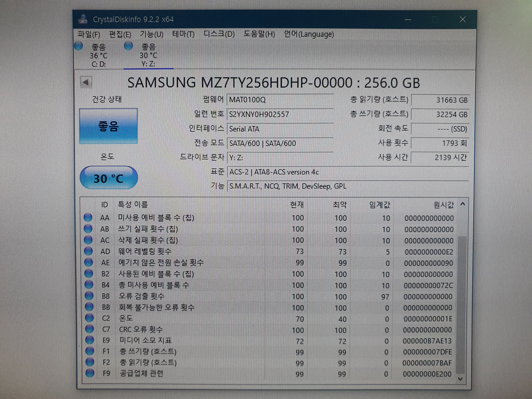Click the transfer mode field SATA/600 | SATA/600

tap(280, 143)
